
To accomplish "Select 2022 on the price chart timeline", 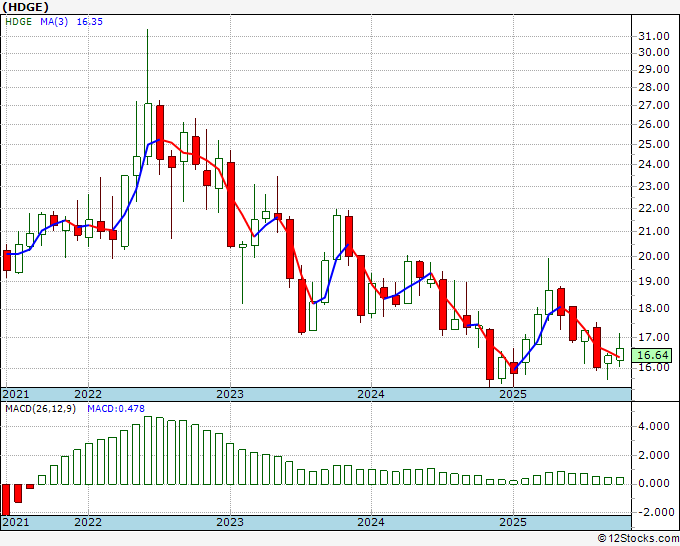I will tap(88, 394).
